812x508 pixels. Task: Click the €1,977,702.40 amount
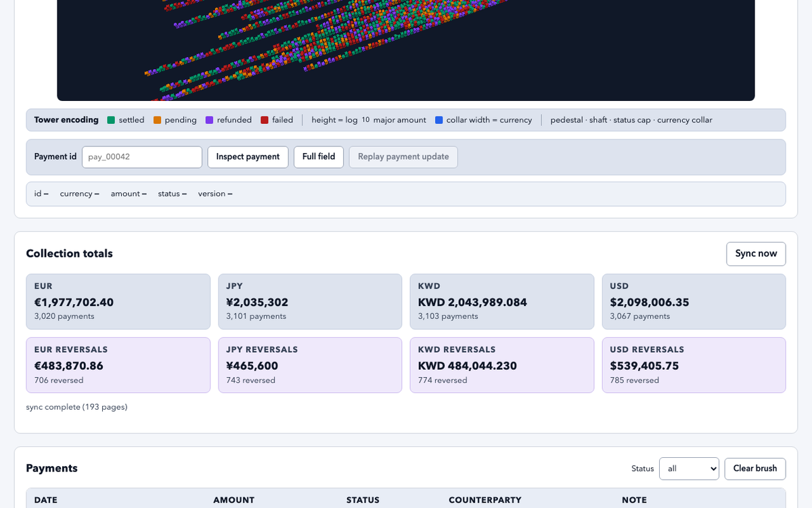click(x=74, y=302)
